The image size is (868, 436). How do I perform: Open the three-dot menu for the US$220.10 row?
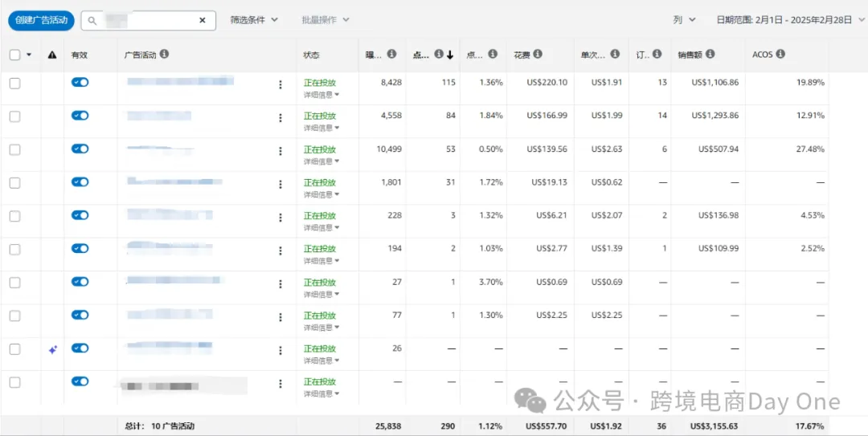pos(280,84)
